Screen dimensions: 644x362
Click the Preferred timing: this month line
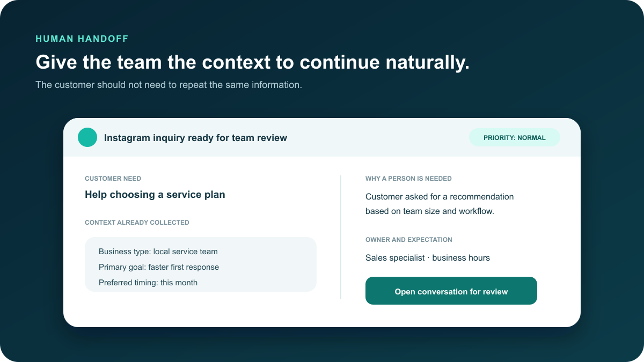(x=148, y=283)
